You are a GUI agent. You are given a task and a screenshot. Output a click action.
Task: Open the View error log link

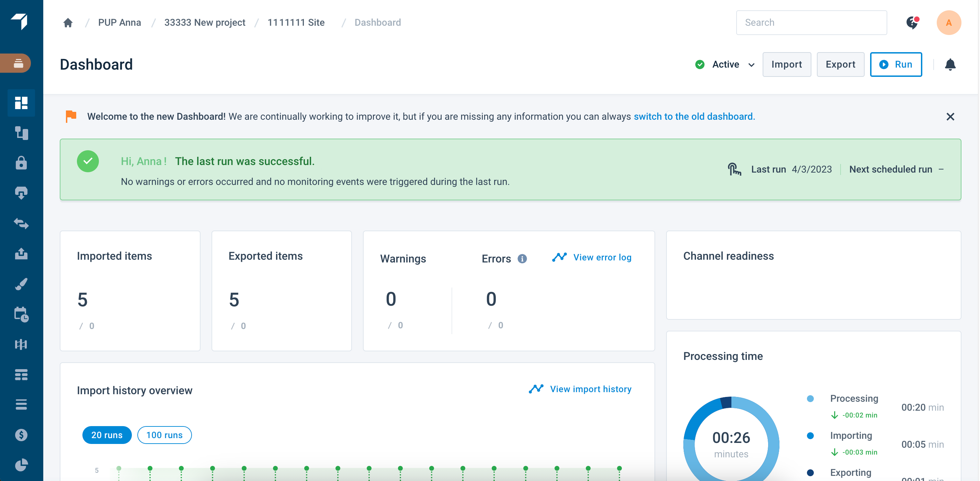click(592, 257)
